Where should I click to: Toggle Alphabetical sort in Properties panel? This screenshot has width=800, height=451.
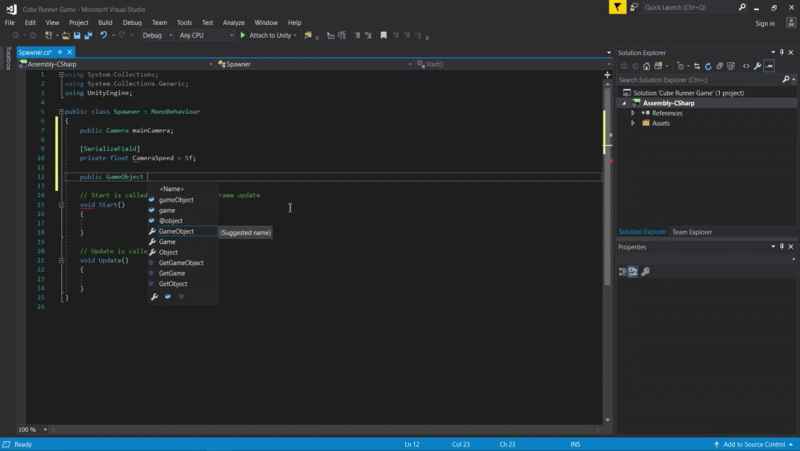(633, 271)
